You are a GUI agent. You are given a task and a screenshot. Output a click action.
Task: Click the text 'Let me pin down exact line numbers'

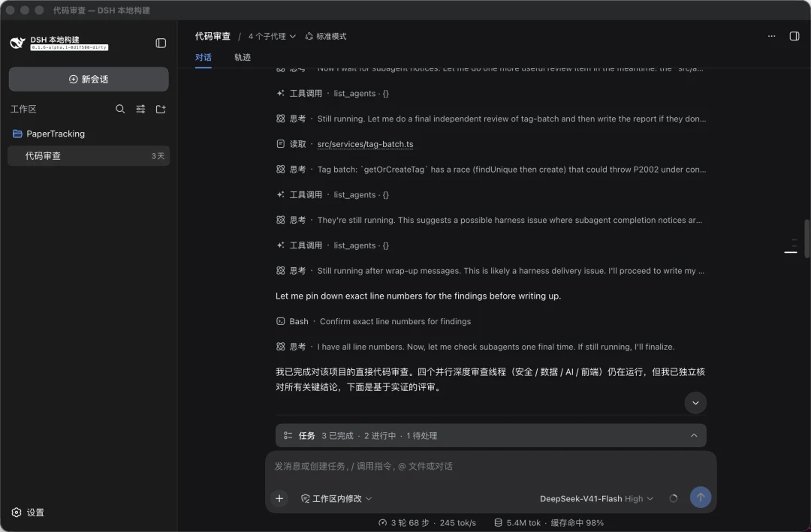coord(418,296)
